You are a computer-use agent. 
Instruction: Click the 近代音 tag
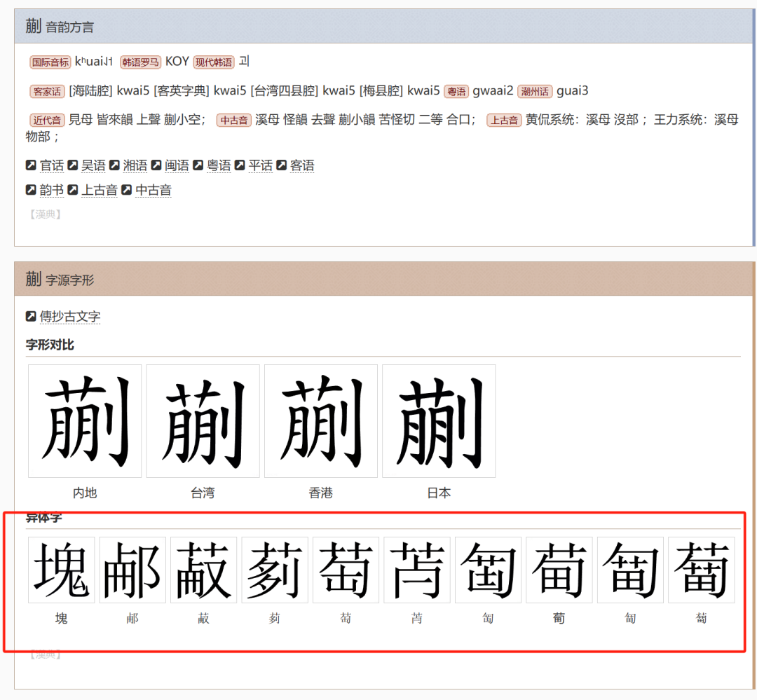(x=47, y=121)
